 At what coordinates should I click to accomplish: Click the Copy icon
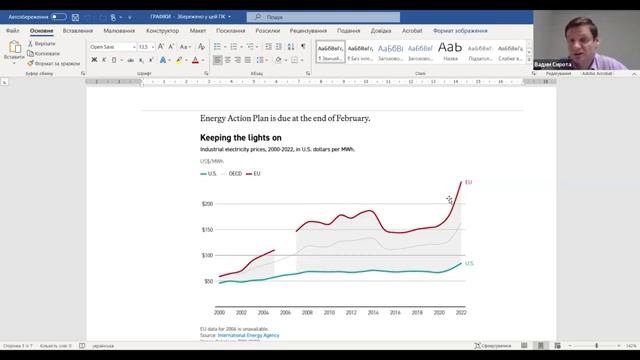pyautogui.click(x=30, y=53)
